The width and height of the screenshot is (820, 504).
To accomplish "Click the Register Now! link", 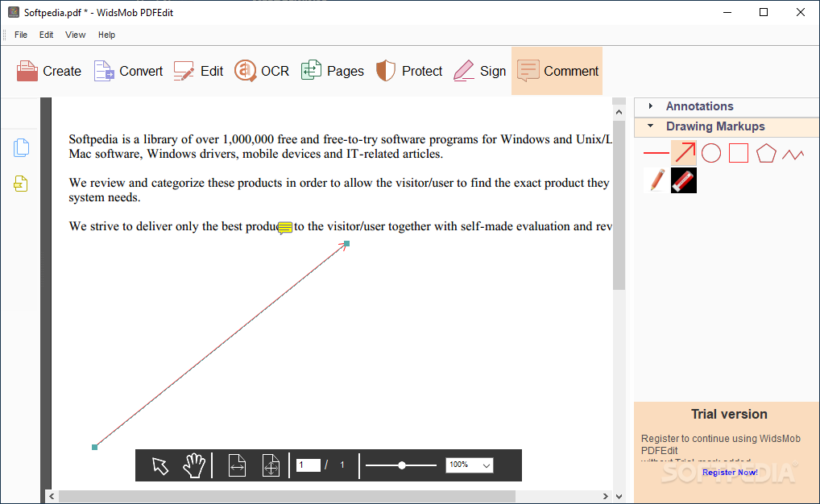I will coord(730,472).
